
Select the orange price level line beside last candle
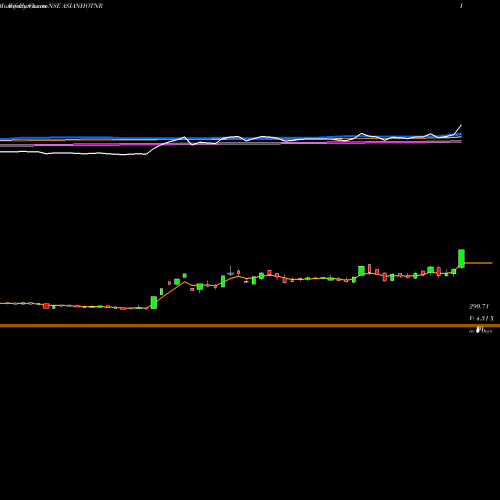478,263
